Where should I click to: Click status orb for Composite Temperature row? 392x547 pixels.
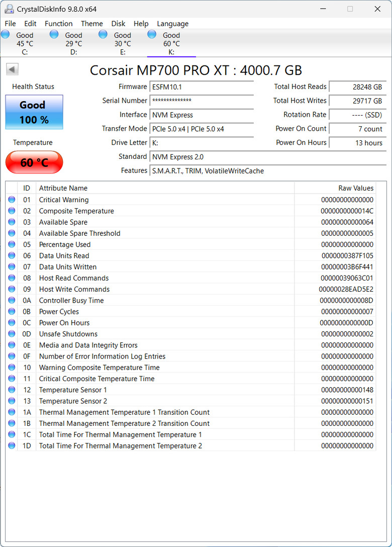coord(12,211)
